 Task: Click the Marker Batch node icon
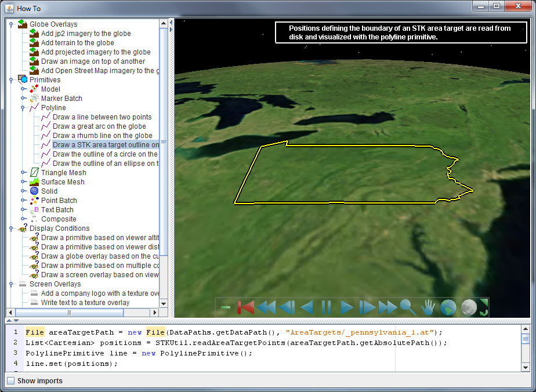[x=34, y=98]
